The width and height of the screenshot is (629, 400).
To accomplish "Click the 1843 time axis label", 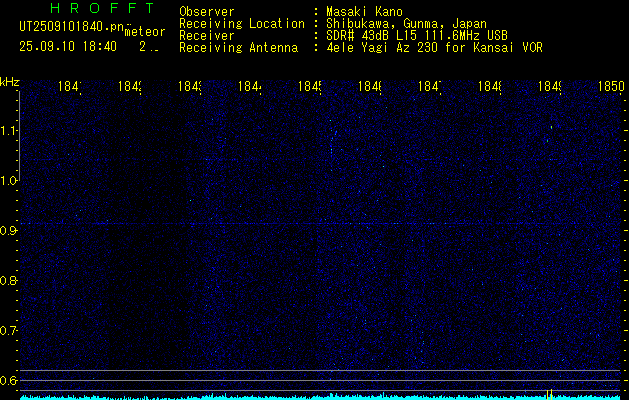I will click(189, 86).
